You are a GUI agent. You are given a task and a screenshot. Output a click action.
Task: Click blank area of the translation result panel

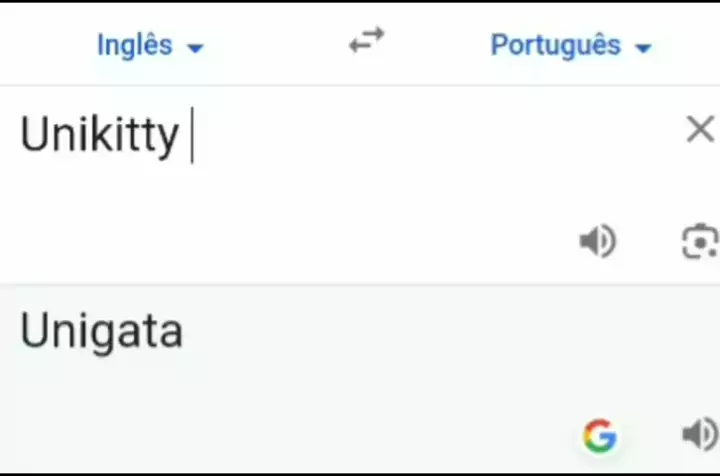pos(350,400)
